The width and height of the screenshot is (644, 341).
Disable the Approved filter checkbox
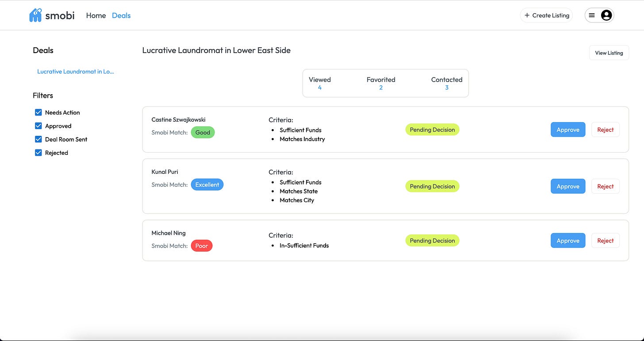click(38, 126)
